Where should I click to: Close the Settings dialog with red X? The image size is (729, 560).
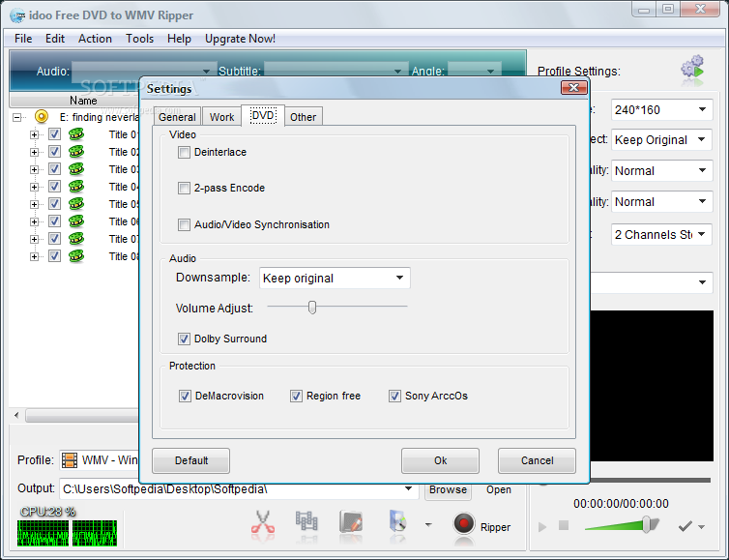coord(573,87)
